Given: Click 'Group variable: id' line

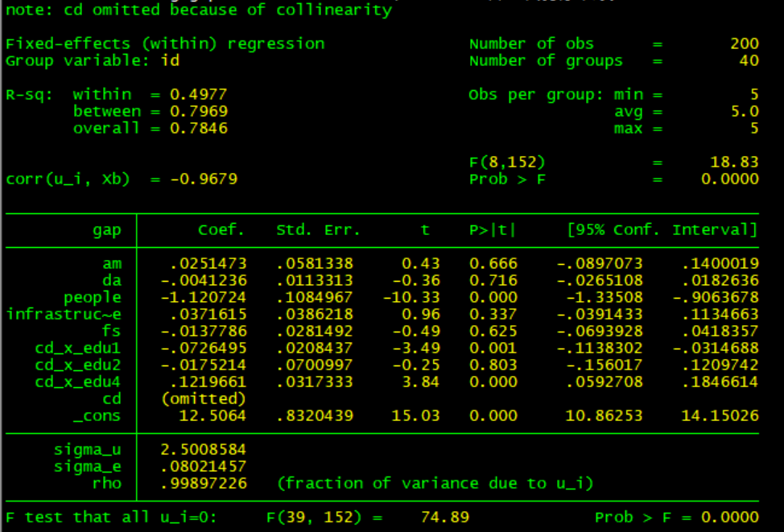Looking at the screenshot, I should point(92,61).
